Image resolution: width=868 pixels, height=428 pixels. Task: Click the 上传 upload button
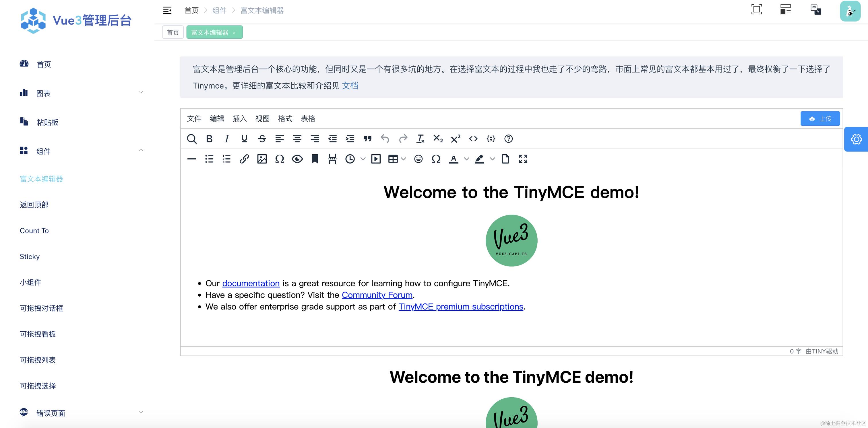tap(820, 118)
